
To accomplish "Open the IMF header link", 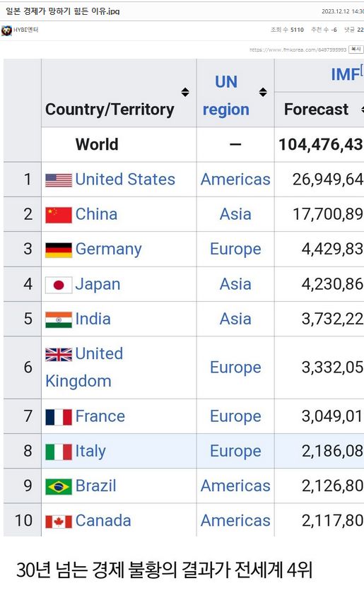I will tap(345, 74).
